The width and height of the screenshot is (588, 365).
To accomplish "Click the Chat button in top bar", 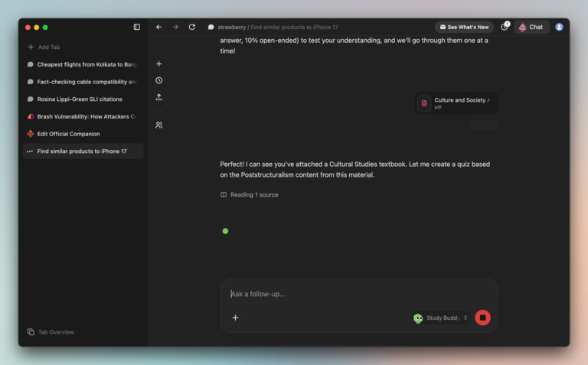I will tap(531, 27).
